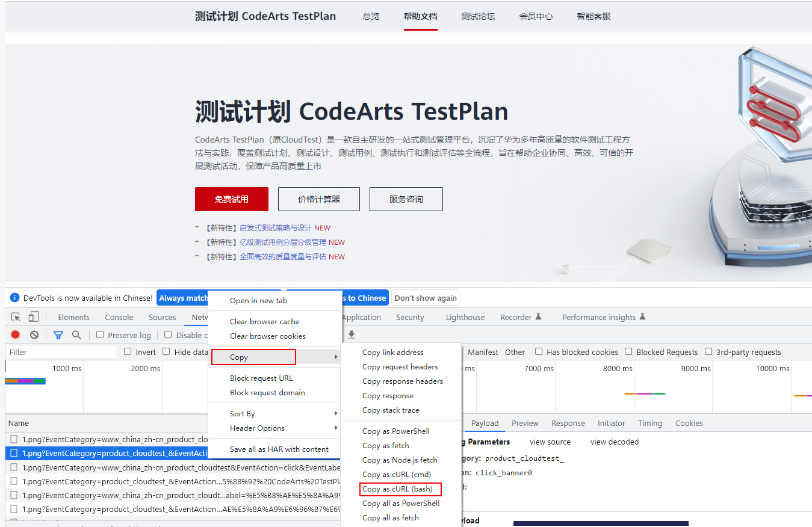This screenshot has width=812, height=527.
Task: Click inside the network Filter input field
Action: [60, 351]
